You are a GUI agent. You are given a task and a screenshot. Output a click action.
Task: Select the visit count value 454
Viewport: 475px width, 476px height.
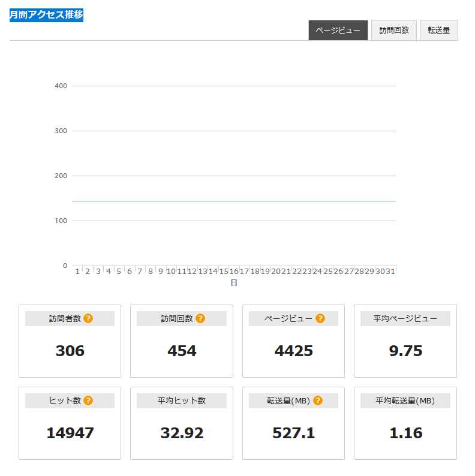(182, 351)
